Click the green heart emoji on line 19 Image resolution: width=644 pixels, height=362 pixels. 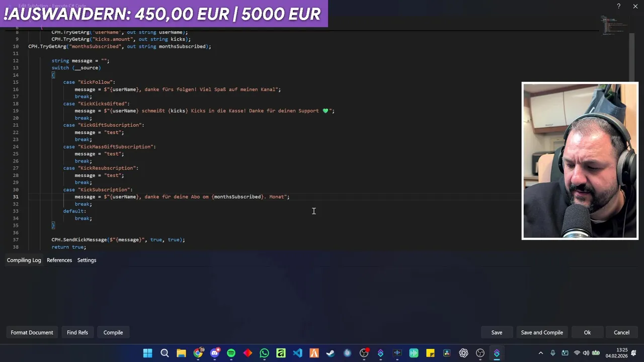tap(326, 111)
